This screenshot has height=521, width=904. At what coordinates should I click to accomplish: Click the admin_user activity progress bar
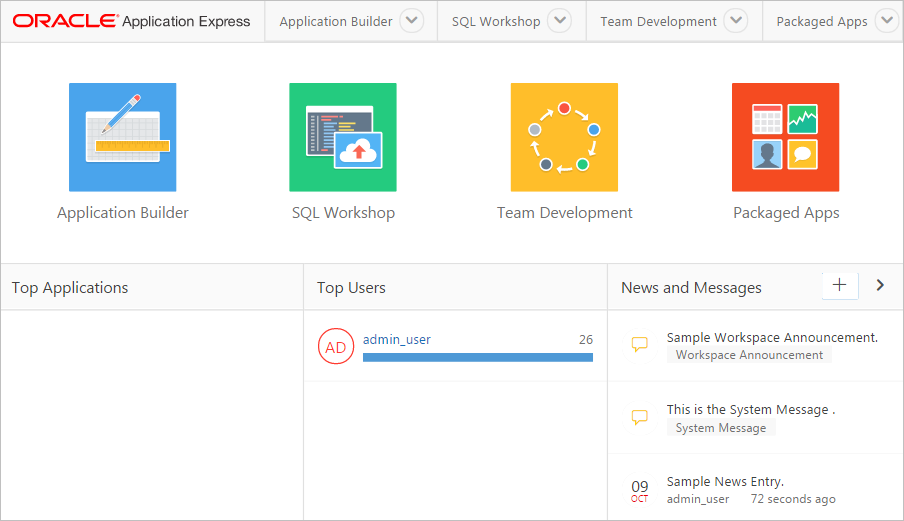tap(477, 357)
